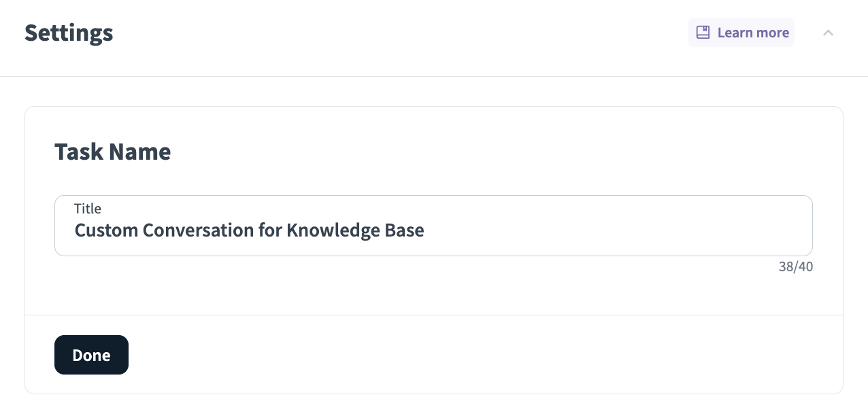This screenshot has height=416, width=868.
Task: Click empty space right of title text
Action: [612, 230]
